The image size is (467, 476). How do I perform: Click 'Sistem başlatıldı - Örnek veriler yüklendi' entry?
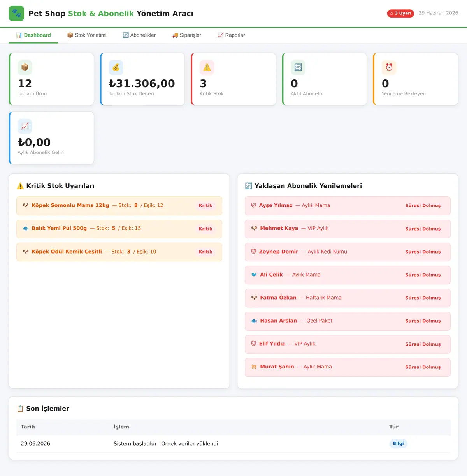coord(166,444)
